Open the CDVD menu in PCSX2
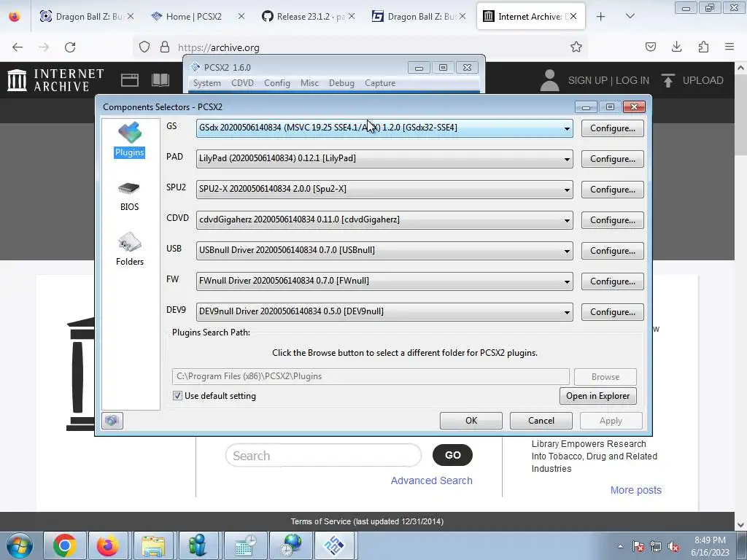This screenshot has height=560, width=747. [x=242, y=83]
